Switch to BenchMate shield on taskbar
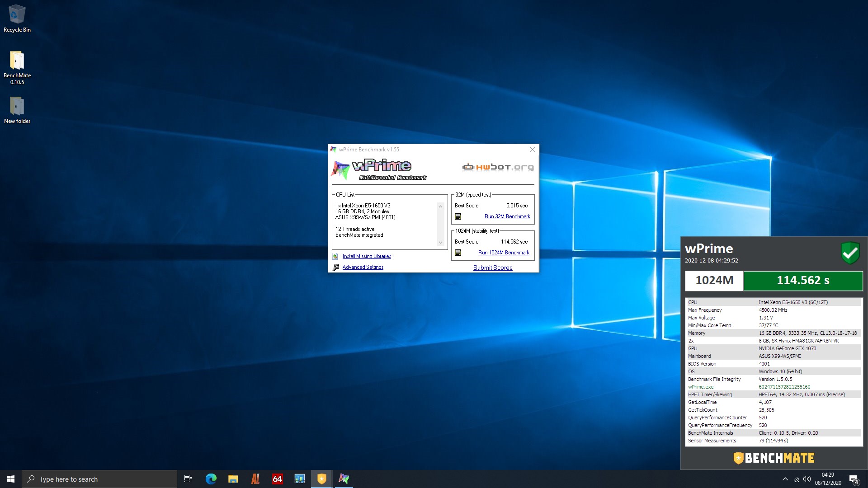 pos(322,479)
